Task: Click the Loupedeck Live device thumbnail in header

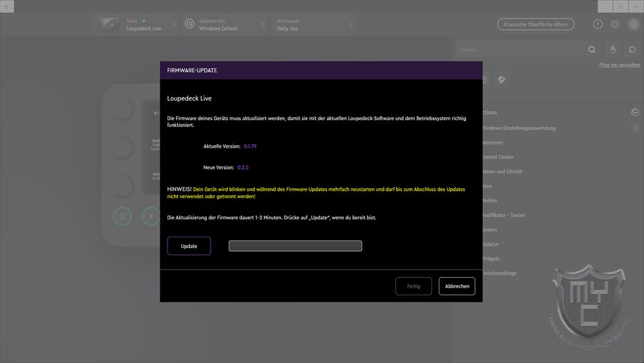Action: click(x=109, y=24)
